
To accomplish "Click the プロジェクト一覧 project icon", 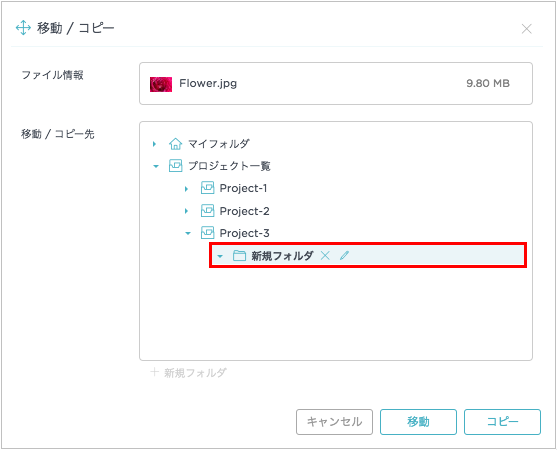I will click(x=175, y=166).
